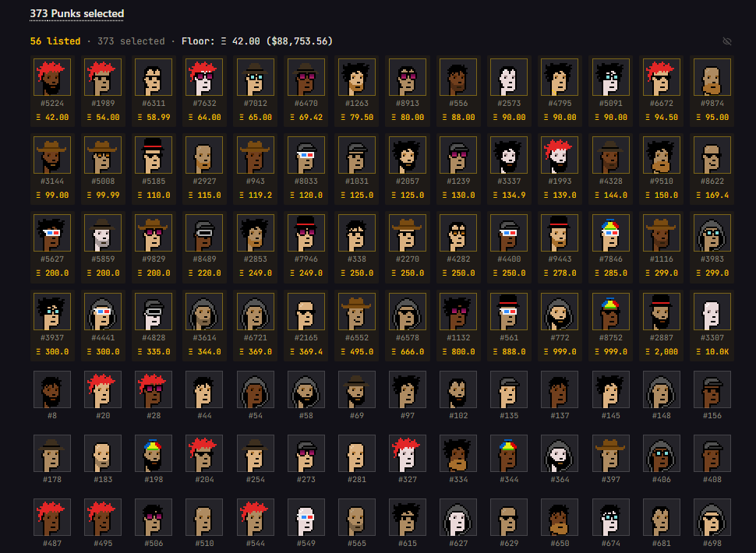This screenshot has width=756, height=553.
Task: Open punk #7946 thumbnail
Action: (306, 233)
